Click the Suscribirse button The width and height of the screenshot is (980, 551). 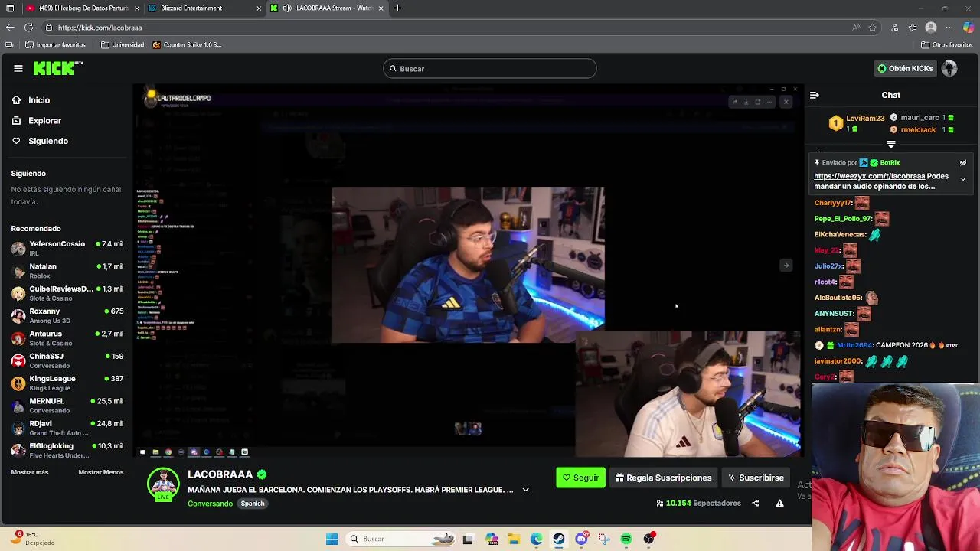[756, 478]
